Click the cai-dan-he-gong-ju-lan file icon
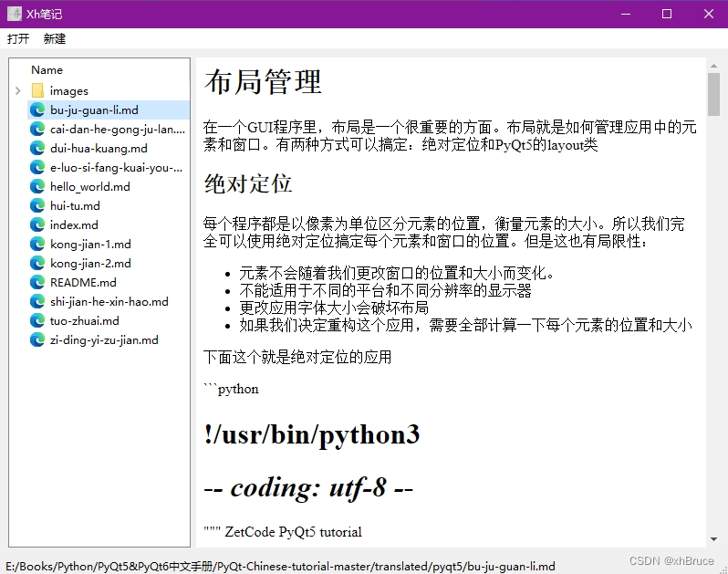Screen dimensions: 728x574 coord(37,129)
